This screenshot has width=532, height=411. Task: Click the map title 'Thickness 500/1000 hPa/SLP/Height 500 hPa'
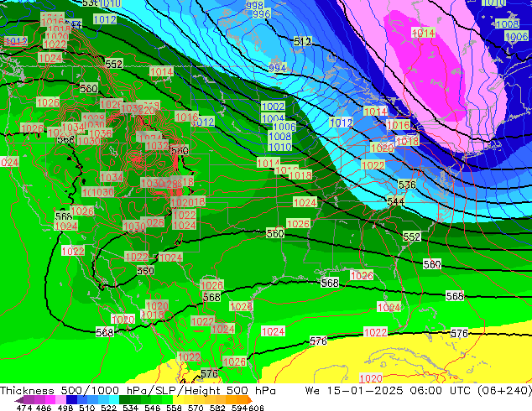pyautogui.click(x=138, y=390)
